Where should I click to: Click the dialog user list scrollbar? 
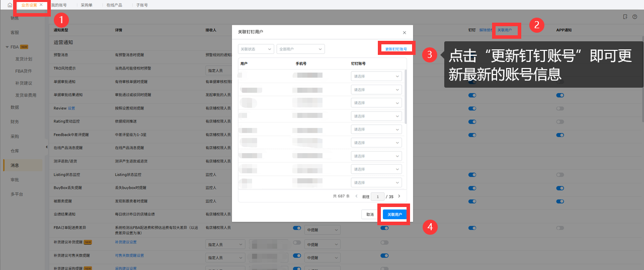(406, 96)
